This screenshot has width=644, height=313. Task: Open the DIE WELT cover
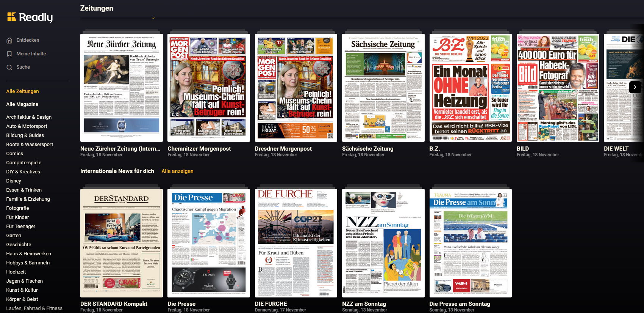(x=624, y=88)
